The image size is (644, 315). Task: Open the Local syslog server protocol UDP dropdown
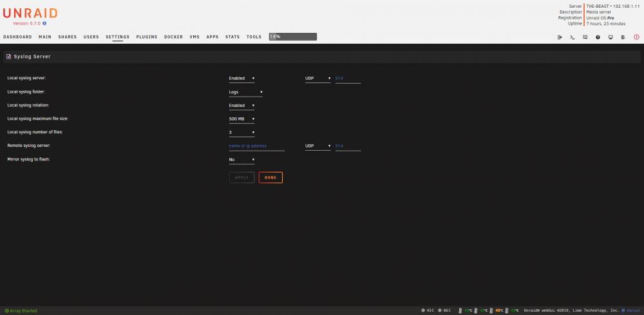[x=317, y=79]
